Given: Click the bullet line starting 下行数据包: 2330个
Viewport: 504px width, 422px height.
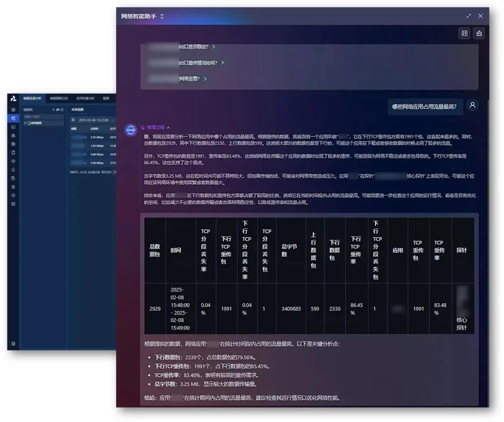Looking at the screenshot, I should click(205, 357).
